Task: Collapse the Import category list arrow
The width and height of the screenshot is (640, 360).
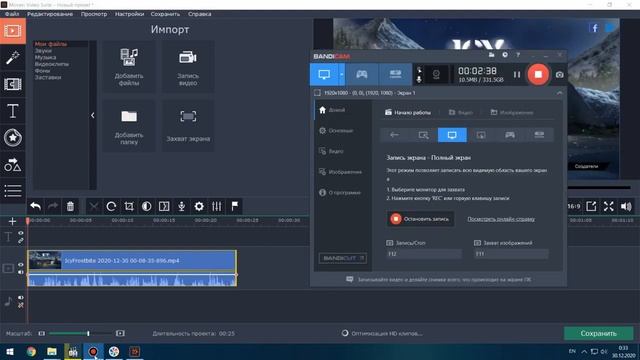Action: 93,116
